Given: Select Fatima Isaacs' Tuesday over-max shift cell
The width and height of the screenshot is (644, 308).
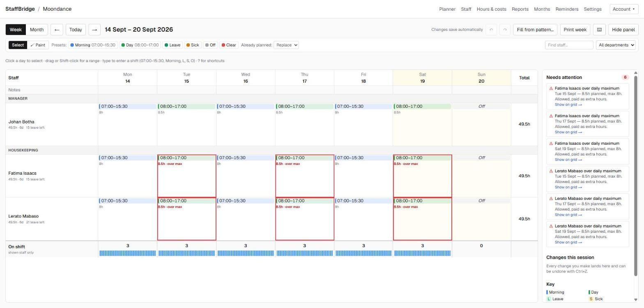Looking at the screenshot, I should 186,176.
